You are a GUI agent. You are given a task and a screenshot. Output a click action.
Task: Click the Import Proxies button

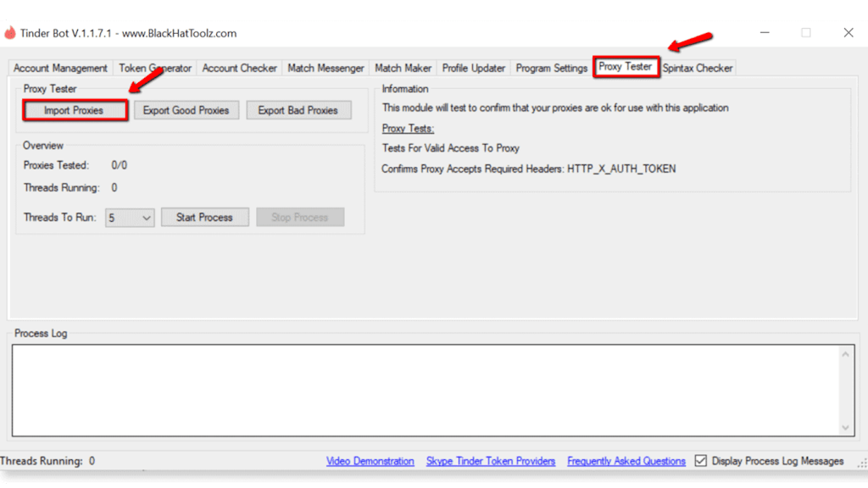click(75, 110)
